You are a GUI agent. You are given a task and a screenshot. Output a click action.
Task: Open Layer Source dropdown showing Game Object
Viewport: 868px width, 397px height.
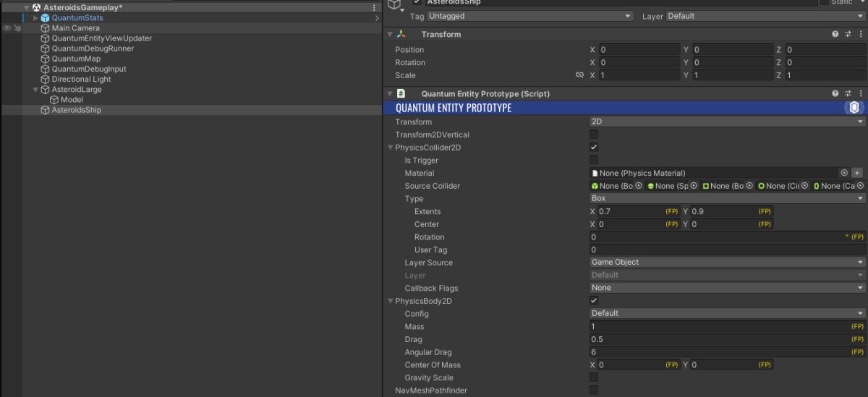point(728,262)
